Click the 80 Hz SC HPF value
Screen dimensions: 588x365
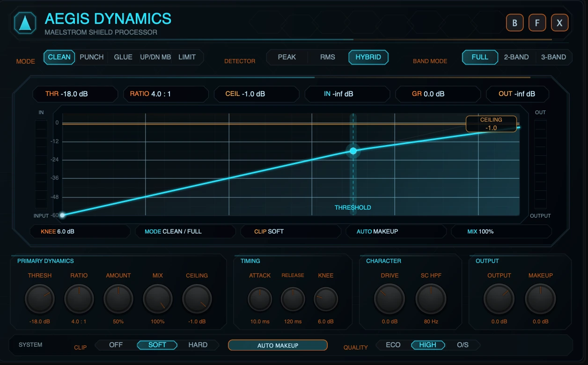point(431,322)
